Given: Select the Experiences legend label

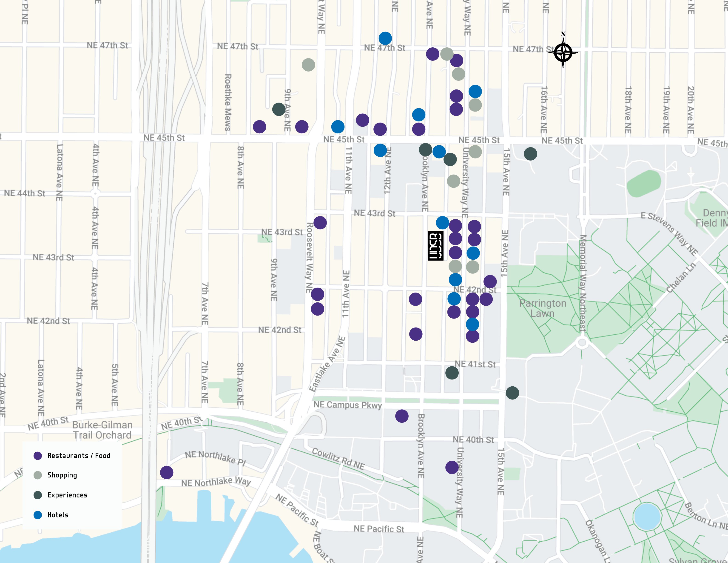Looking at the screenshot, I should pos(67,495).
